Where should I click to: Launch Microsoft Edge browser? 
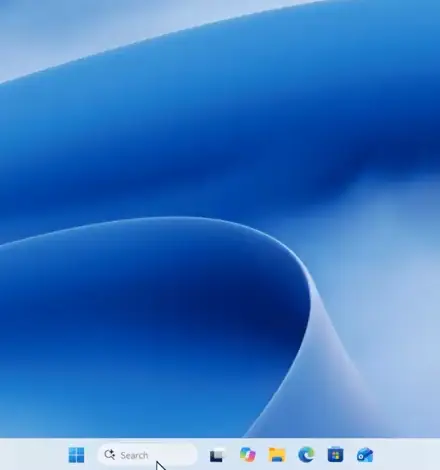pos(306,455)
